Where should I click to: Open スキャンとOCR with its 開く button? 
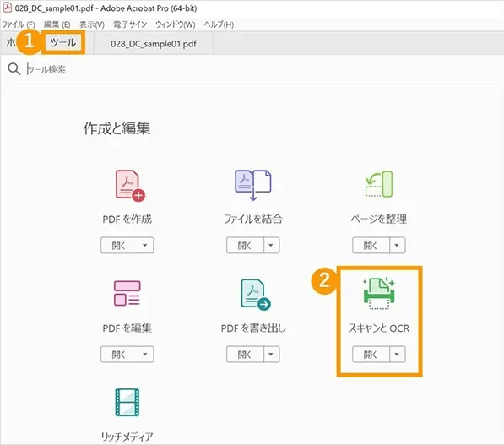pyautogui.click(x=371, y=355)
